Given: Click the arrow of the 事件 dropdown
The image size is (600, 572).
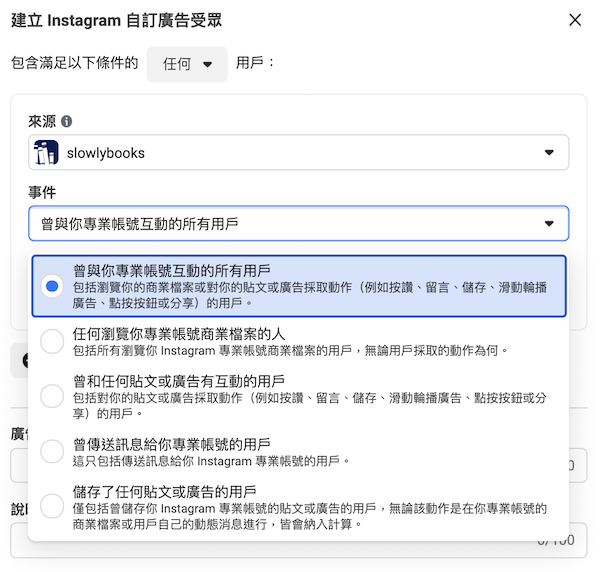Looking at the screenshot, I should [549, 223].
